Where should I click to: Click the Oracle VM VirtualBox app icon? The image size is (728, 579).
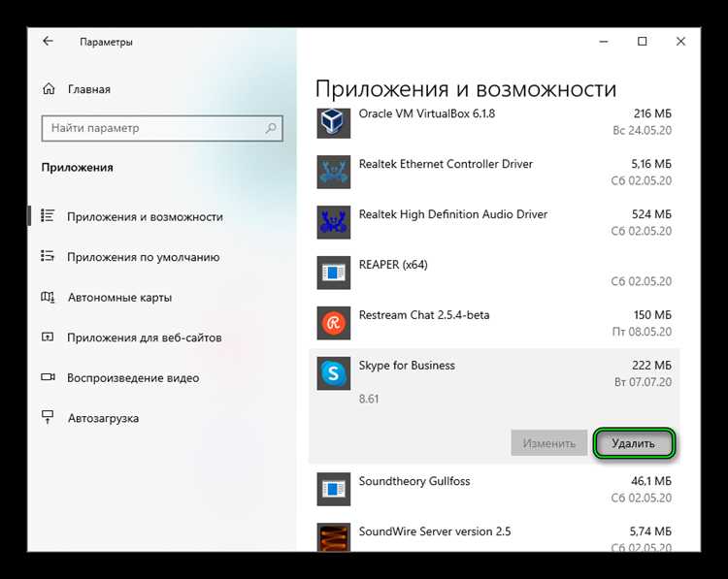(x=333, y=121)
